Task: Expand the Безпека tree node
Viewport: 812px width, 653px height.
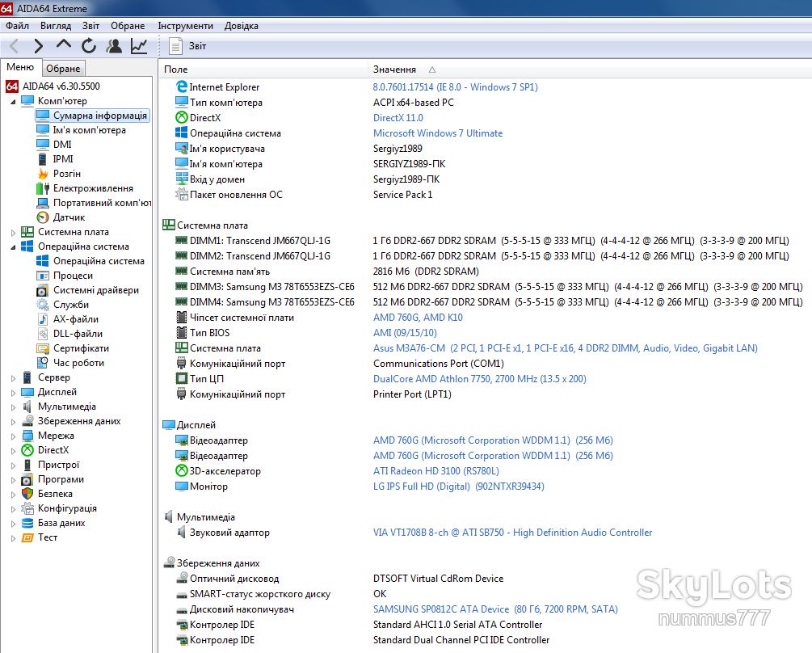Action: tap(14, 494)
